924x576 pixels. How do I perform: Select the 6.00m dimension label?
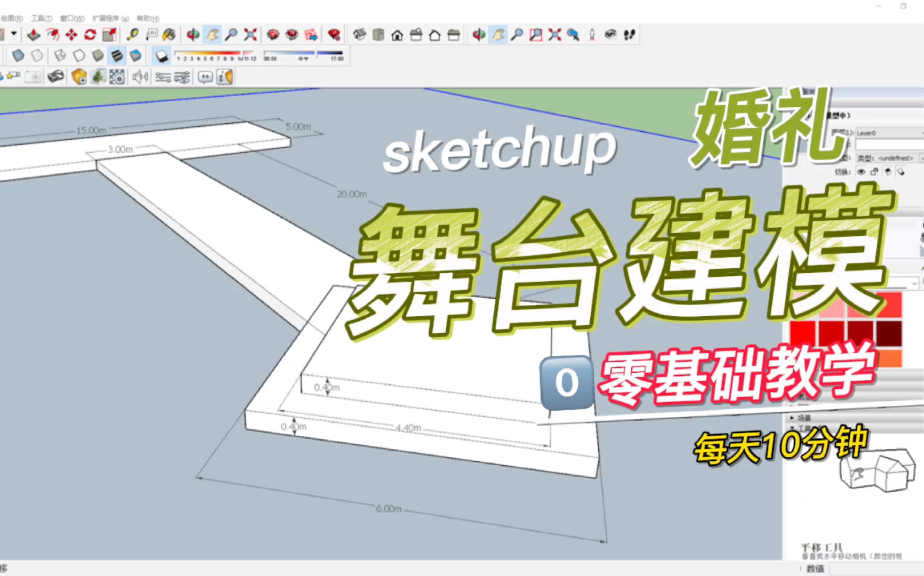pyautogui.click(x=388, y=509)
